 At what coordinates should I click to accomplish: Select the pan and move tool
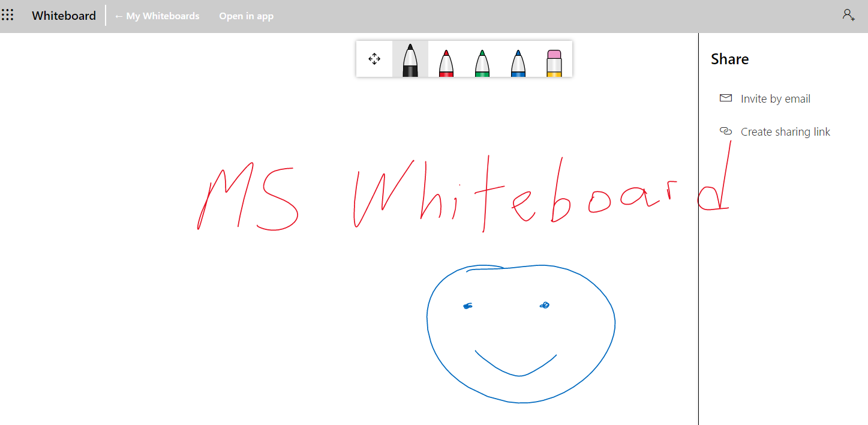point(374,59)
